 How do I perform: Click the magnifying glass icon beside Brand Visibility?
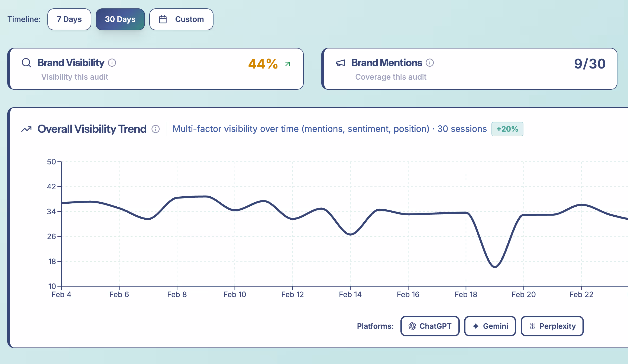[x=26, y=63]
